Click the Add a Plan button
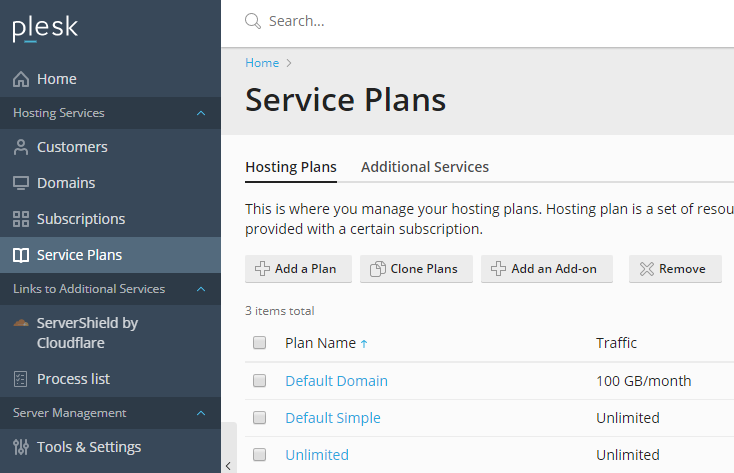 [298, 269]
